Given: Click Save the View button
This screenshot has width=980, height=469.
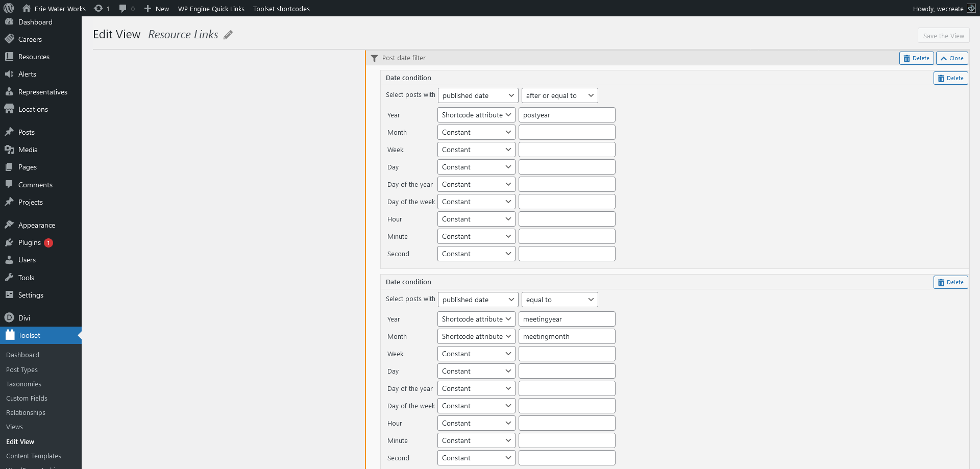Looking at the screenshot, I should pos(943,36).
